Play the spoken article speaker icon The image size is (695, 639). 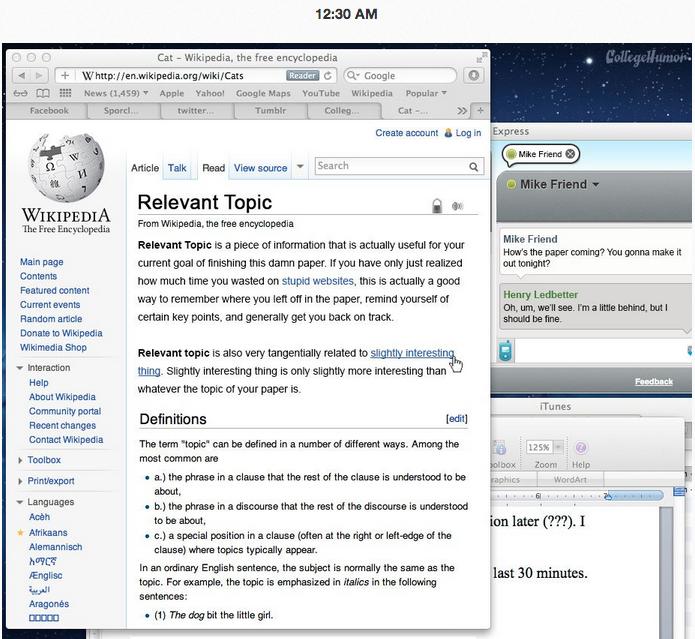pos(458,207)
